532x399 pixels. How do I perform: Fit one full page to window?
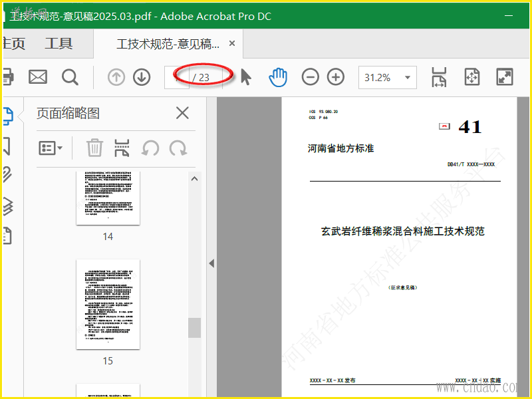tap(472, 77)
